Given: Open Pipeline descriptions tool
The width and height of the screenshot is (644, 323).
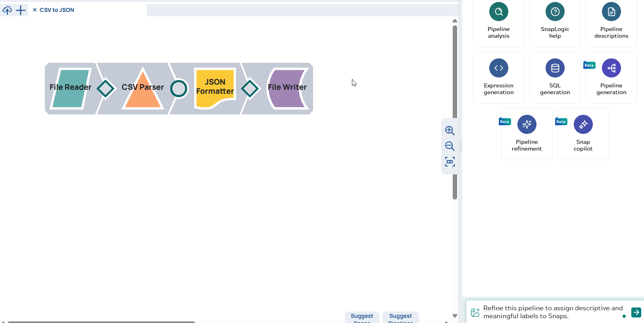Looking at the screenshot, I should point(611,22).
